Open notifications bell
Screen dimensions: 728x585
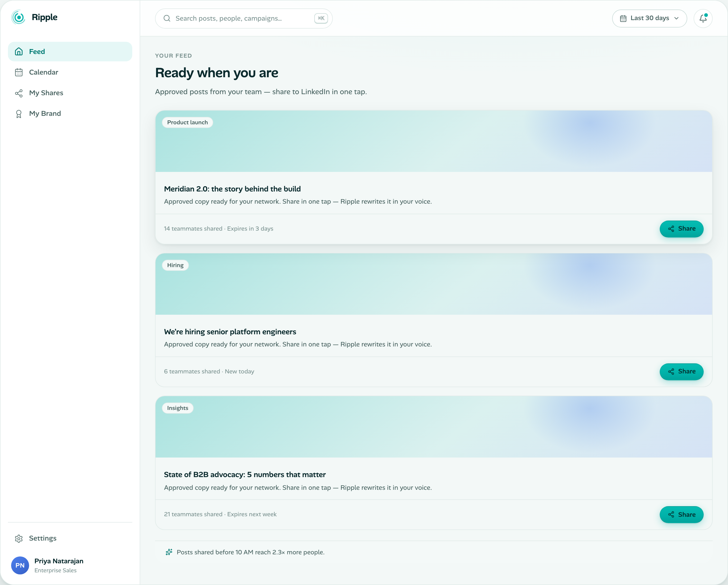(703, 18)
